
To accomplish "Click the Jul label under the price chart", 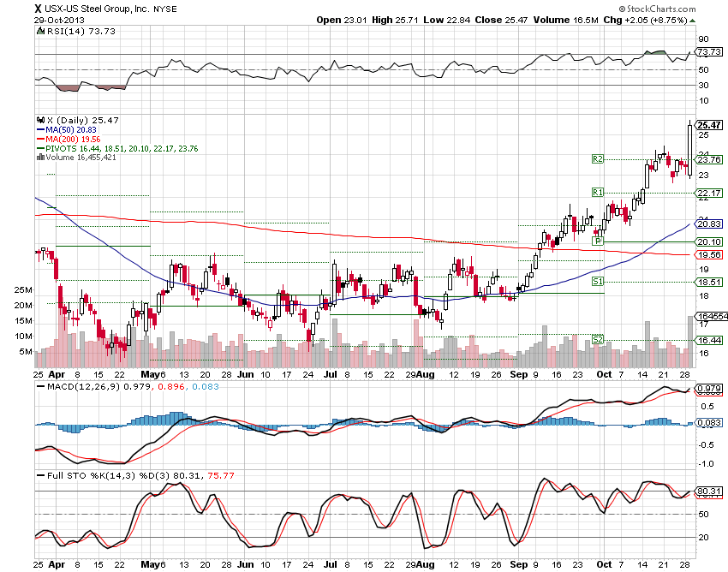I will [331, 374].
